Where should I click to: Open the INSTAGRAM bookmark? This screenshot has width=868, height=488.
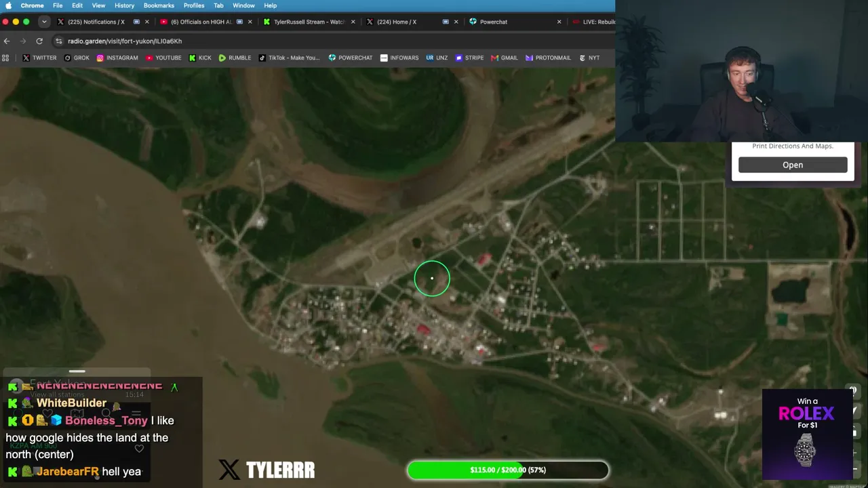(117, 58)
